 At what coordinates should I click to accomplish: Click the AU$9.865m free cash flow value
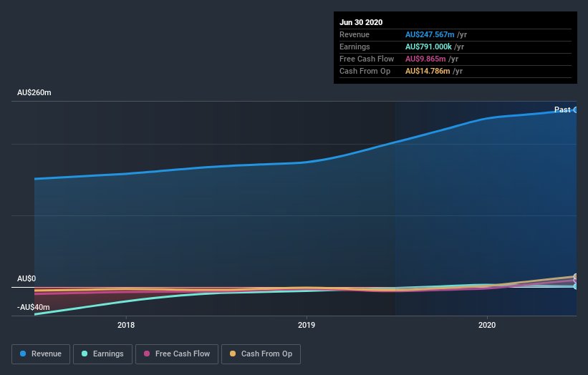(x=425, y=59)
